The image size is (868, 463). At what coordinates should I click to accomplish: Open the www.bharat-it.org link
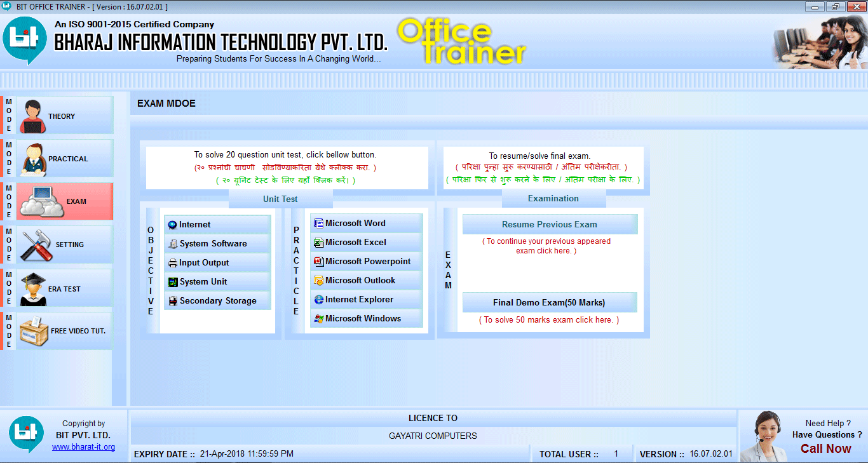(x=83, y=447)
